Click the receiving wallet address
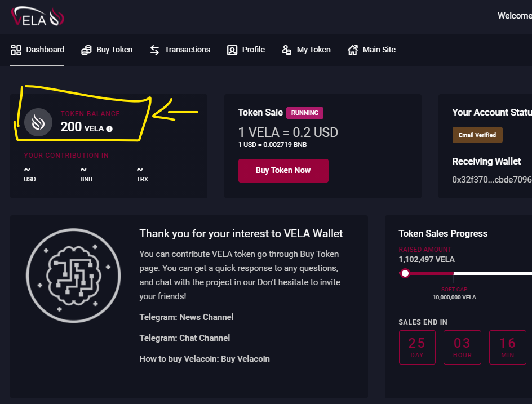The image size is (532, 404). point(491,180)
